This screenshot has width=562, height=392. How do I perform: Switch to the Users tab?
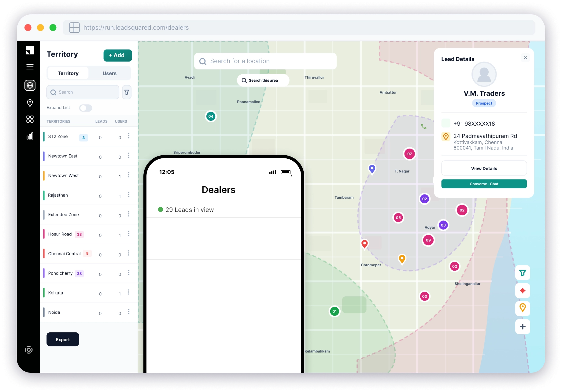pyautogui.click(x=109, y=73)
